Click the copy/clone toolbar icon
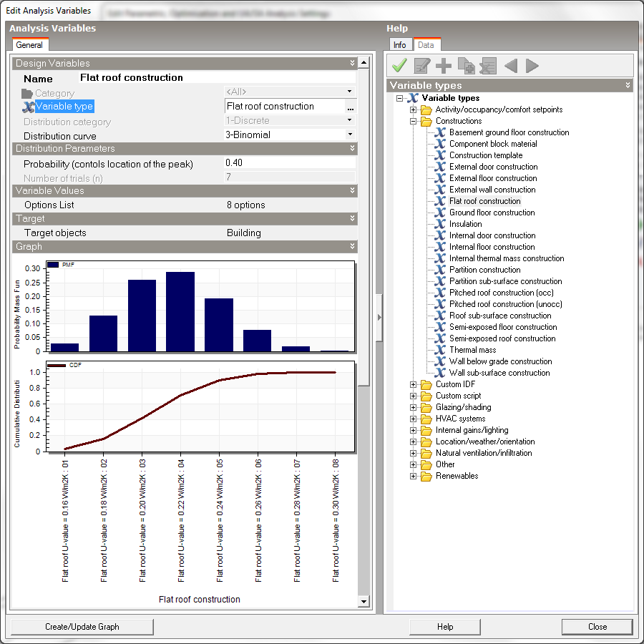This screenshot has width=644, height=644. [466, 67]
